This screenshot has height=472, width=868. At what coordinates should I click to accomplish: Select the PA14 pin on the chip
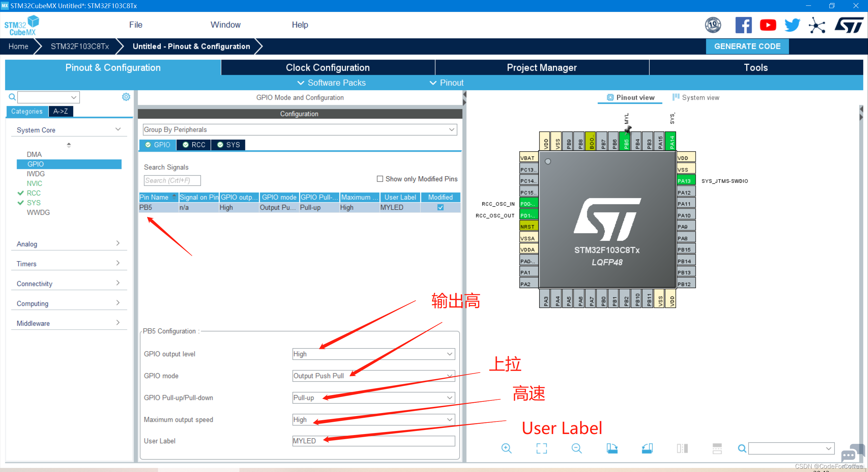tap(671, 141)
